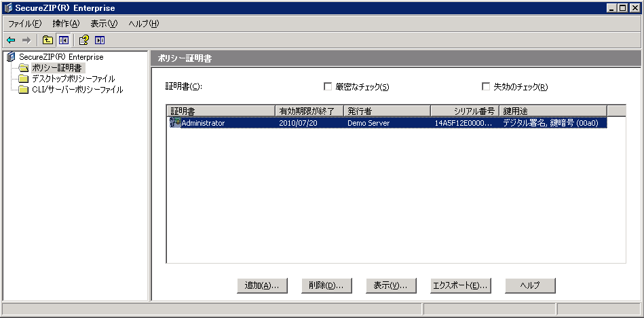Enable the 厳密なチェック(S) checkbox
This screenshot has height=318, width=644.
pyautogui.click(x=328, y=86)
